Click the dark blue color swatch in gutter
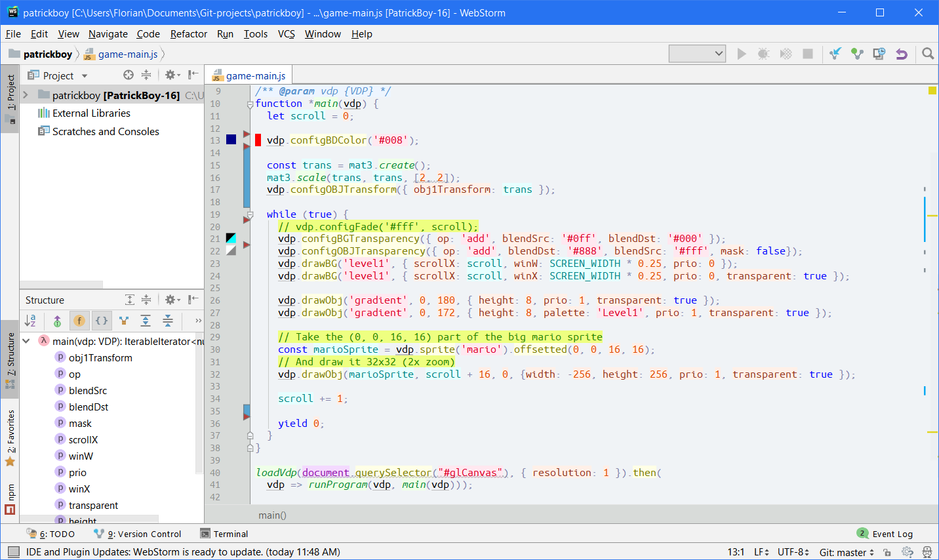Image resolution: width=939 pixels, height=560 pixels. (x=231, y=140)
